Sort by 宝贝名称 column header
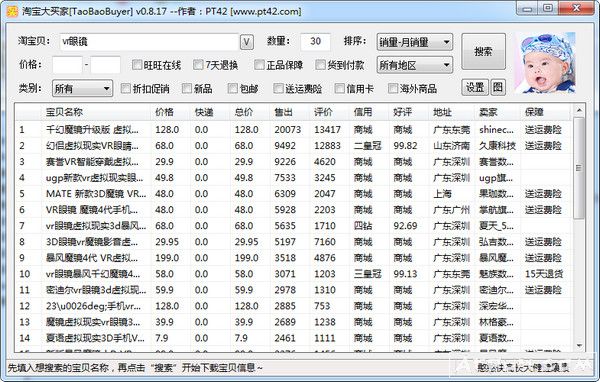 click(x=96, y=112)
